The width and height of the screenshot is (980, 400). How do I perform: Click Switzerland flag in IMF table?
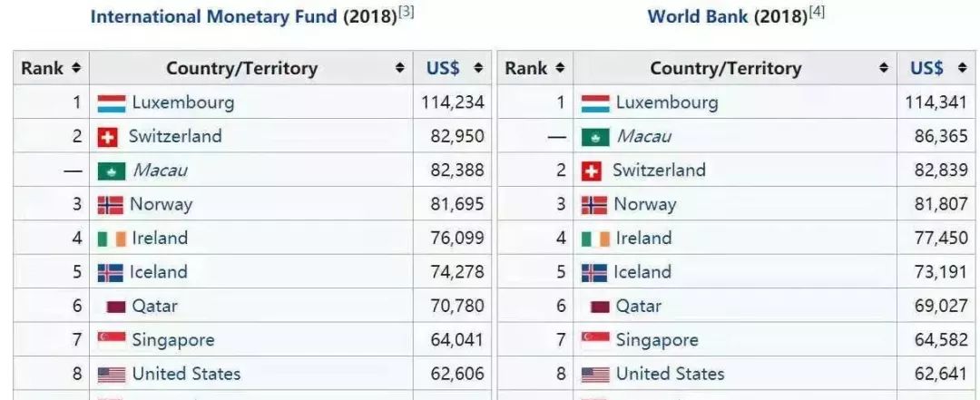tap(107, 137)
